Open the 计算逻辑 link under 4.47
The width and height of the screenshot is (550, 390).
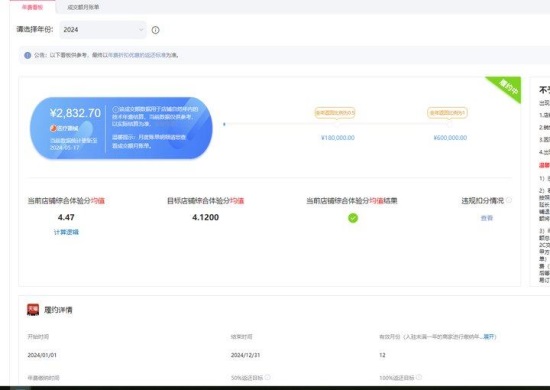(x=66, y=232)
